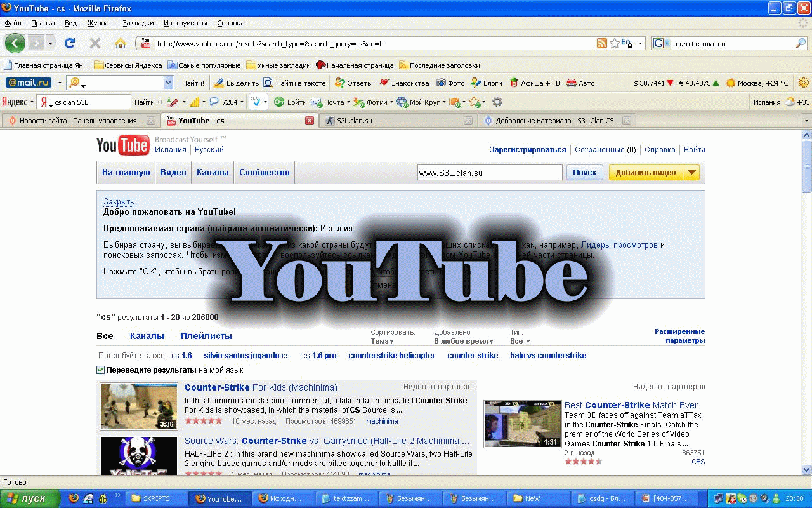Click the YouTube search input field
Viewport: 812px width, 508px height.
[x=490, y=172]
